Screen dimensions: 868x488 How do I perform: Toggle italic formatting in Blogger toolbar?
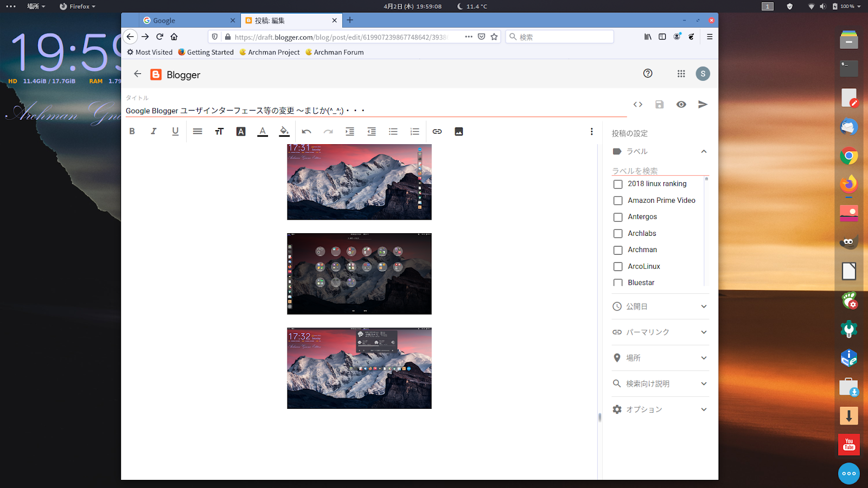tap(154, 131)
